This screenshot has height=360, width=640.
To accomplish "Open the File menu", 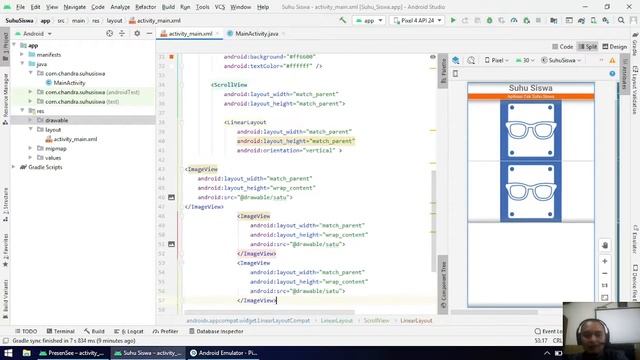I will [x=20, y=7].
